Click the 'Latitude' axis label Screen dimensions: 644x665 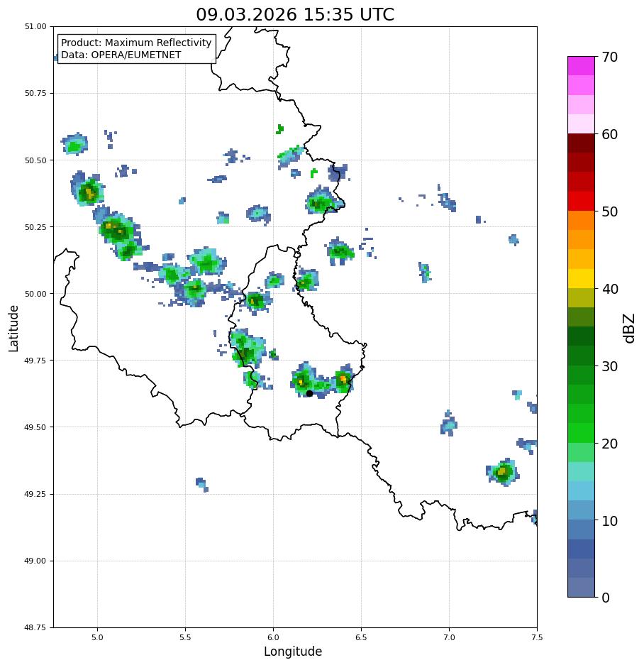point(13,329)
